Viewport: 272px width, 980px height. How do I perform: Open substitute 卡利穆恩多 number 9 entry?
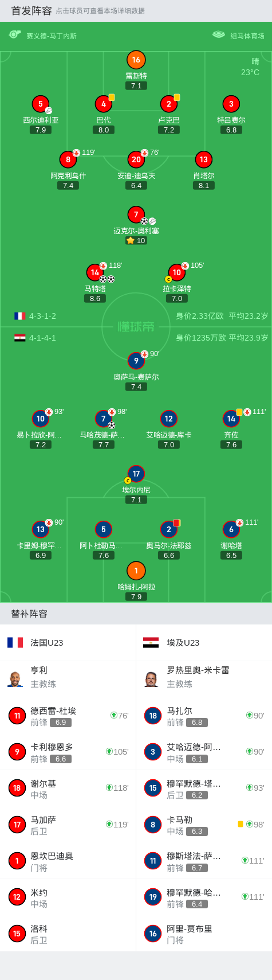[x=68, y=752]
